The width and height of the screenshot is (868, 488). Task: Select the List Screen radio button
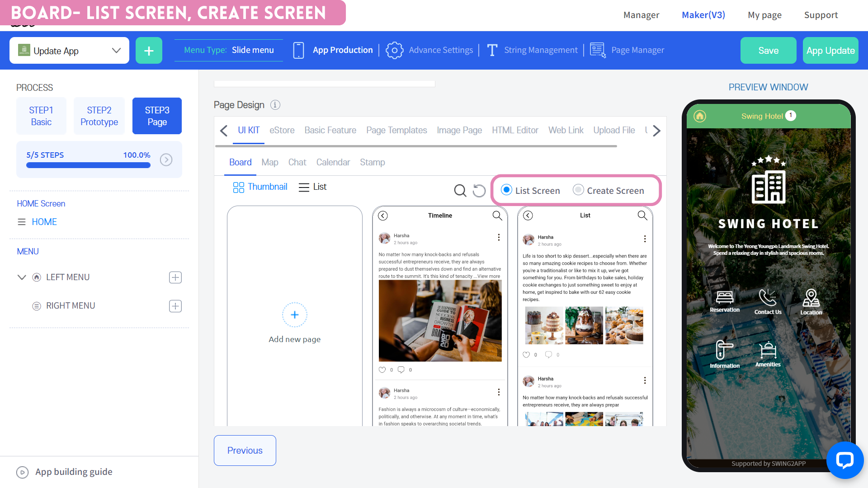507,190
